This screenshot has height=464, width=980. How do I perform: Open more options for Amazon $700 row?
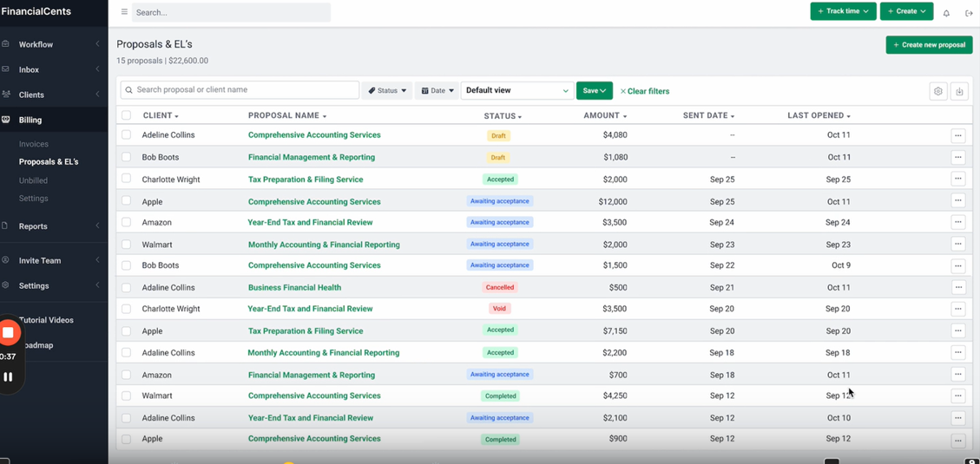[958, 374]
